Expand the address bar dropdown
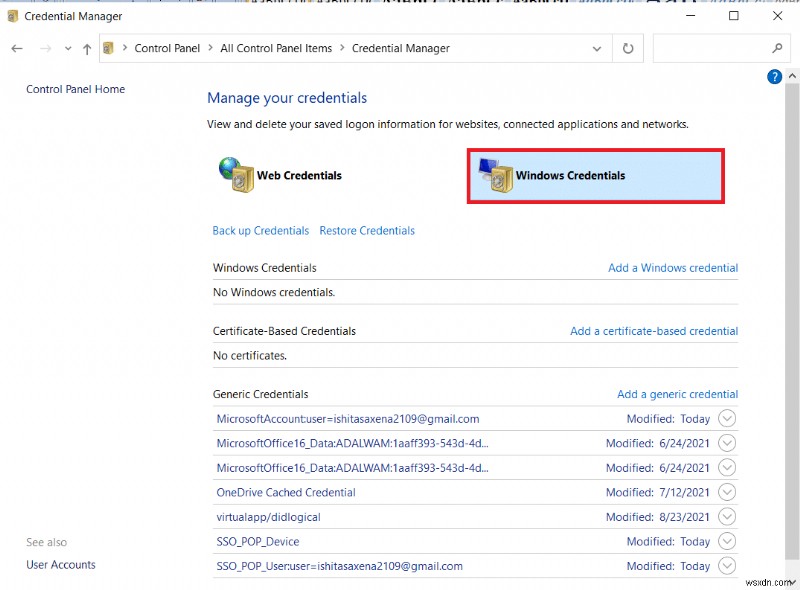Viewport: 800px width, 590px height. click(597, 48)
